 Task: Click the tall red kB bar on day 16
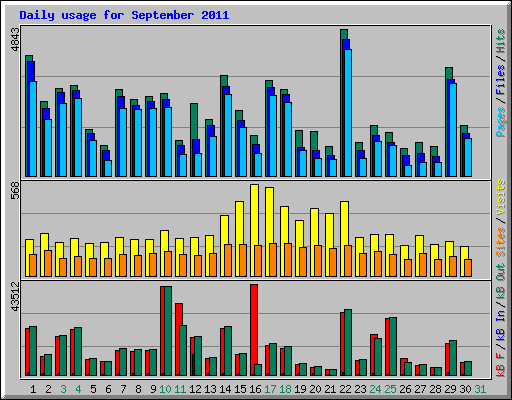tap(254, 330)
